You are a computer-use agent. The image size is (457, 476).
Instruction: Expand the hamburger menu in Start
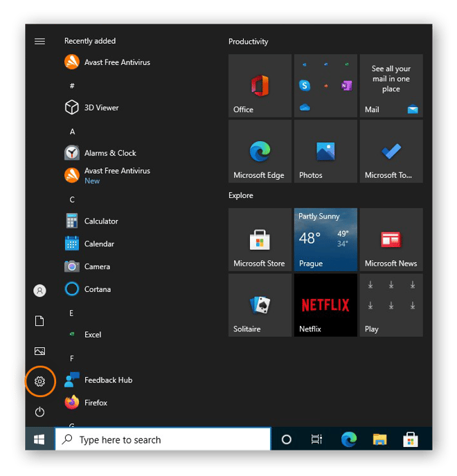(39, 41)
